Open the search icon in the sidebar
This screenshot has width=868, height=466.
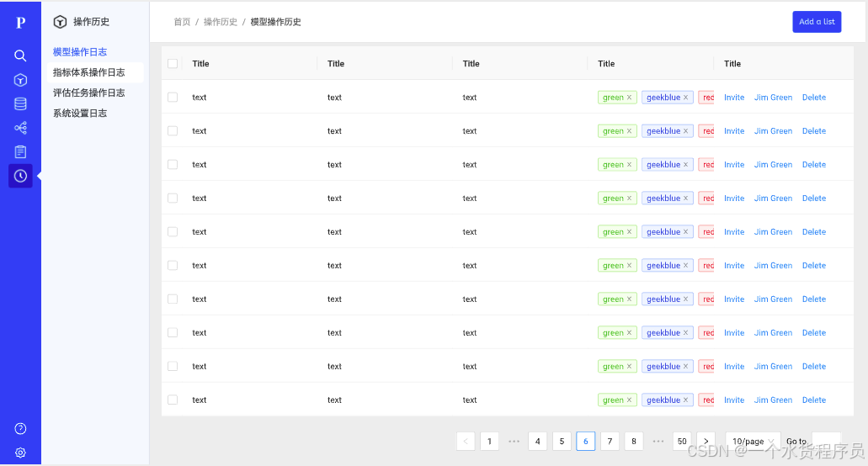click(20, 56)
